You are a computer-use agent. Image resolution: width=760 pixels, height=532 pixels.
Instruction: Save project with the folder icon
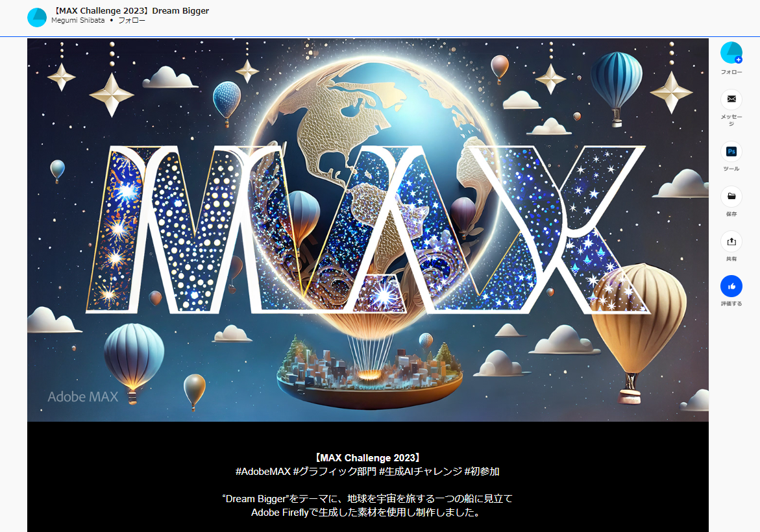pyautogui.click(x=731, y=197)
